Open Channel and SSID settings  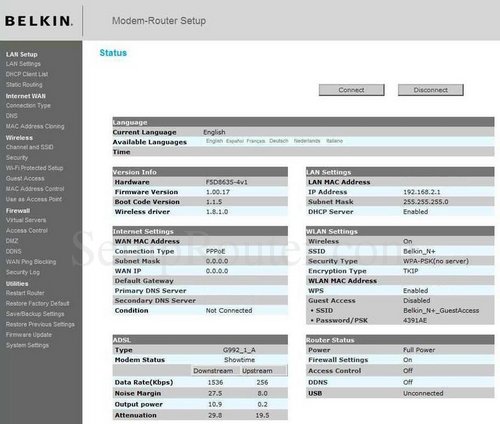(x=29, y=147)
